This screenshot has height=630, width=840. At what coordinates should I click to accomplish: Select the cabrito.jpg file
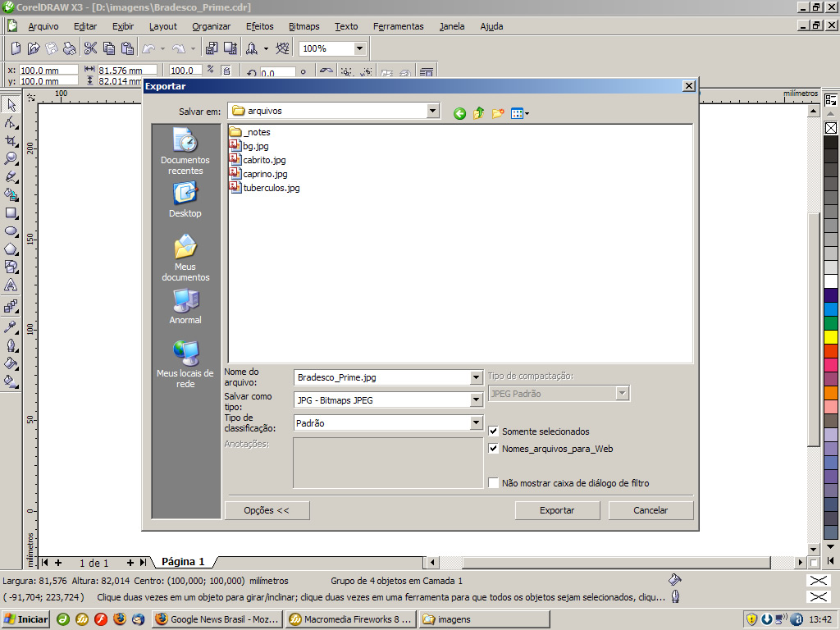point(258,160)
